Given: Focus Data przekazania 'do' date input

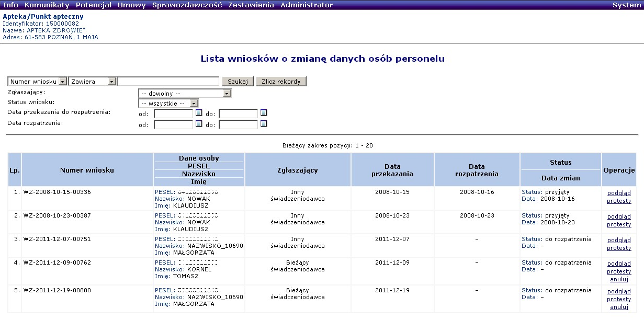Looking at the screenshot, I should tap(239, 113).
